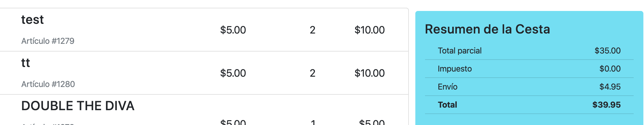This screenshot has height=125, width=644.
Task: Select the 'Envío' shipping label
Action: click(x=448, y=87)
